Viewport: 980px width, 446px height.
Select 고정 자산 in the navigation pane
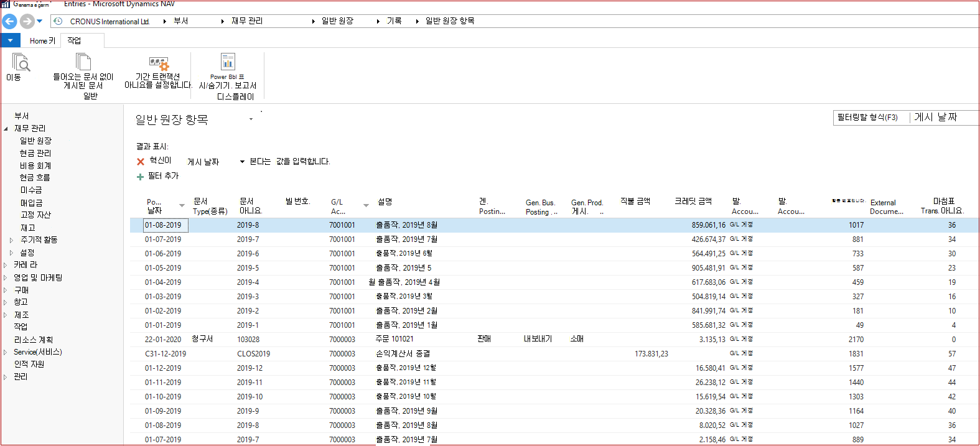35,215
